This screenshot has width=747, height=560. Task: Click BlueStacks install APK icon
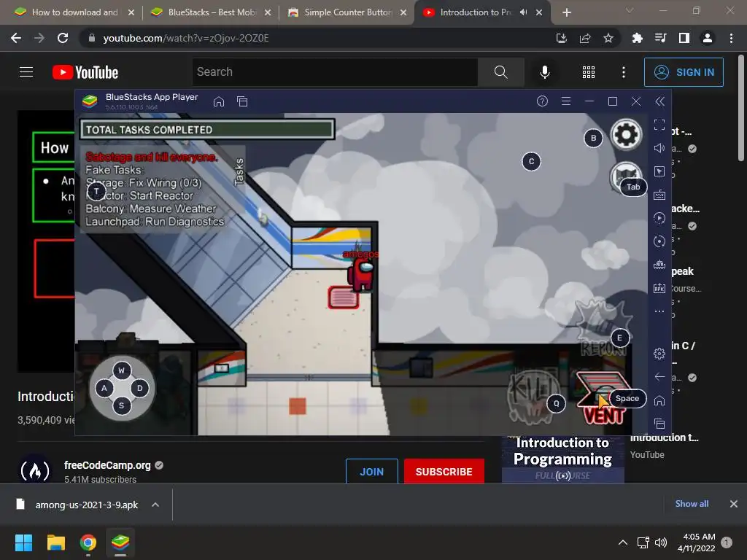pos(659,288)
